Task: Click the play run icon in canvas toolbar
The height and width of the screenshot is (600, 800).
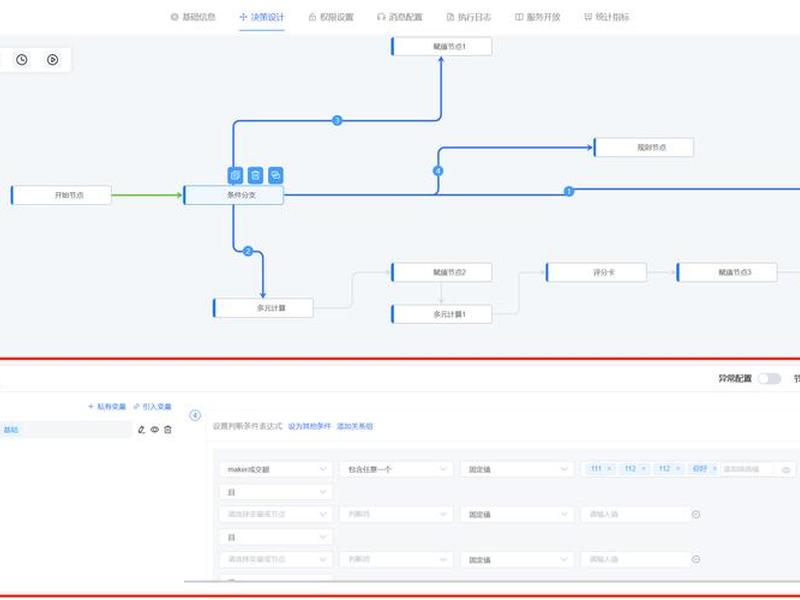Action: pos(53,60)
